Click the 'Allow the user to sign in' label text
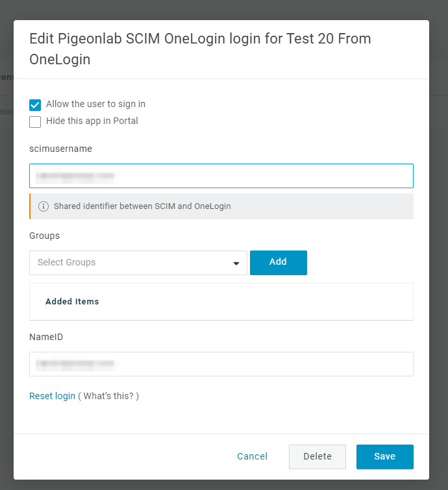 pyautogui.click(x=95, y=104)
